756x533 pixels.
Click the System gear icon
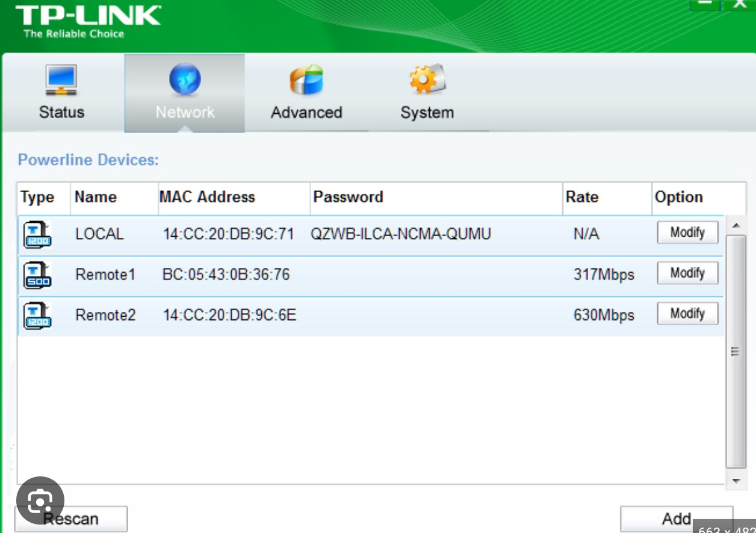[427, 79]
